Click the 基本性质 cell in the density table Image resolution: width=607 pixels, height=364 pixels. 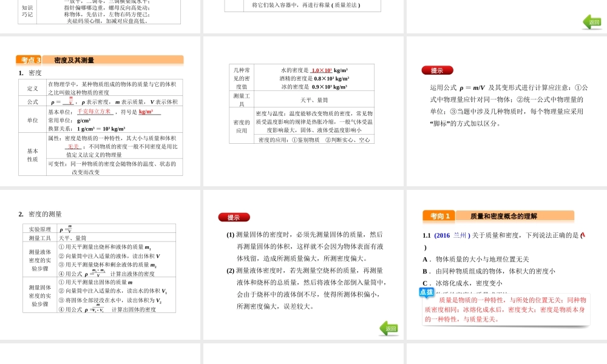coord(33,155)
